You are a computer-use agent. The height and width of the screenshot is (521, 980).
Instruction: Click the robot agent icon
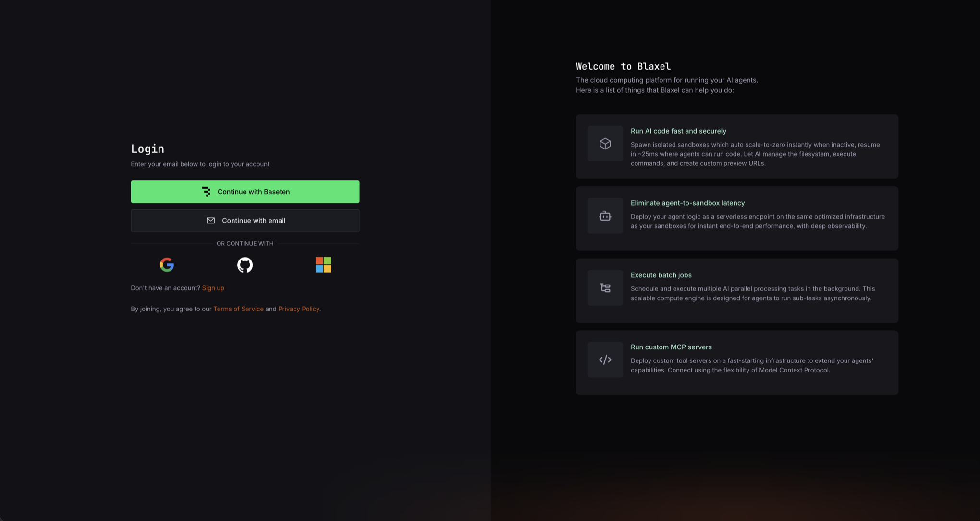click(605, 216)
